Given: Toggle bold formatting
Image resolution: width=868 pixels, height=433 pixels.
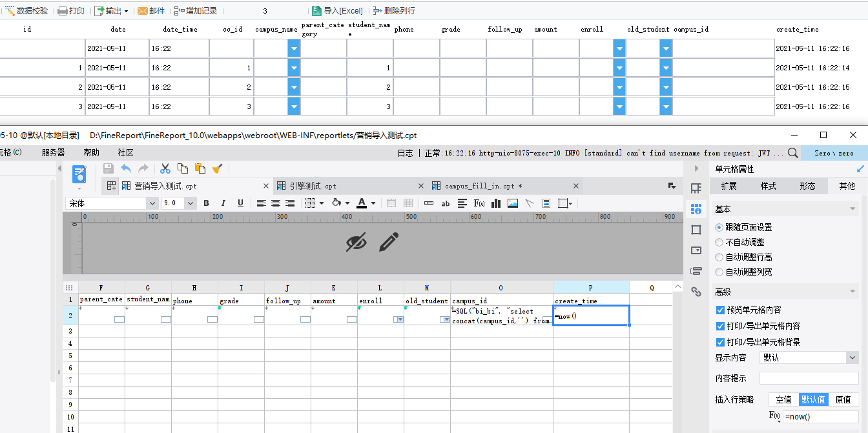Looking at the screenshot, I should 206,203.
